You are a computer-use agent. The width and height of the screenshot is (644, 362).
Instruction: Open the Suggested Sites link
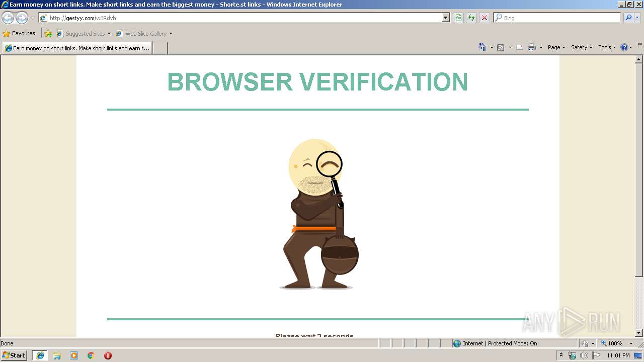click(x=83, y=34)
